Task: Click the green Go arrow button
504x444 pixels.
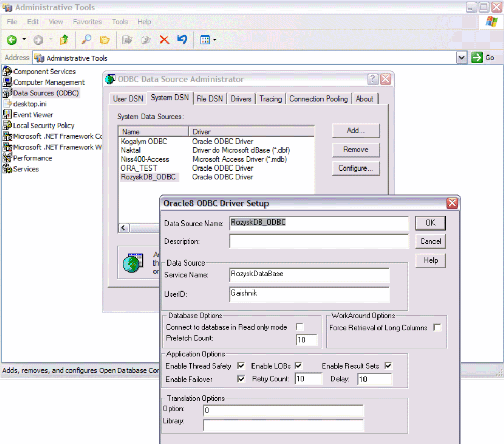Action: click(477, 58)
